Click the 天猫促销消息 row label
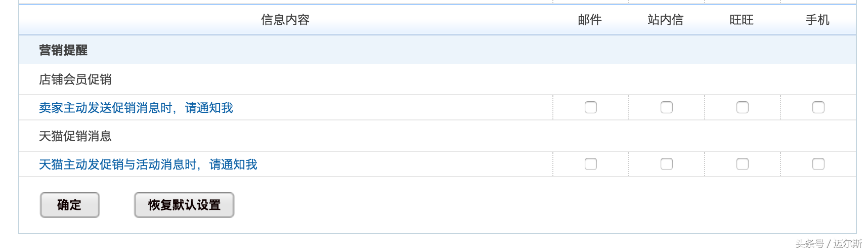The width and height of the screenshot is (868, 252). [75, 136]
